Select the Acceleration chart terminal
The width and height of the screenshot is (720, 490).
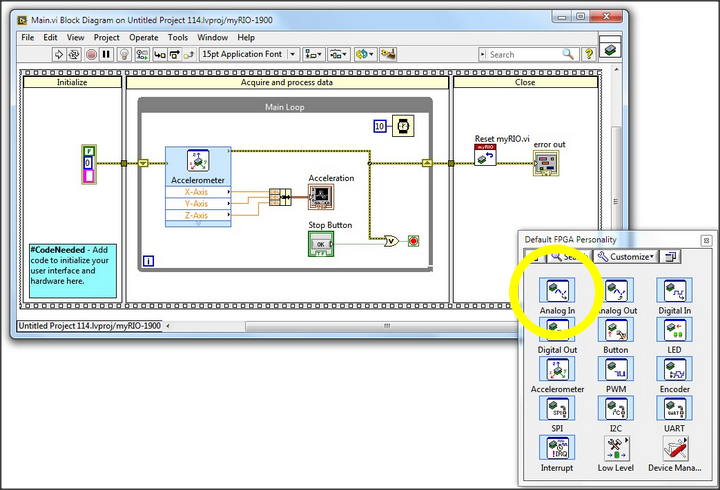pyautogui.click(x=321, y=197)
